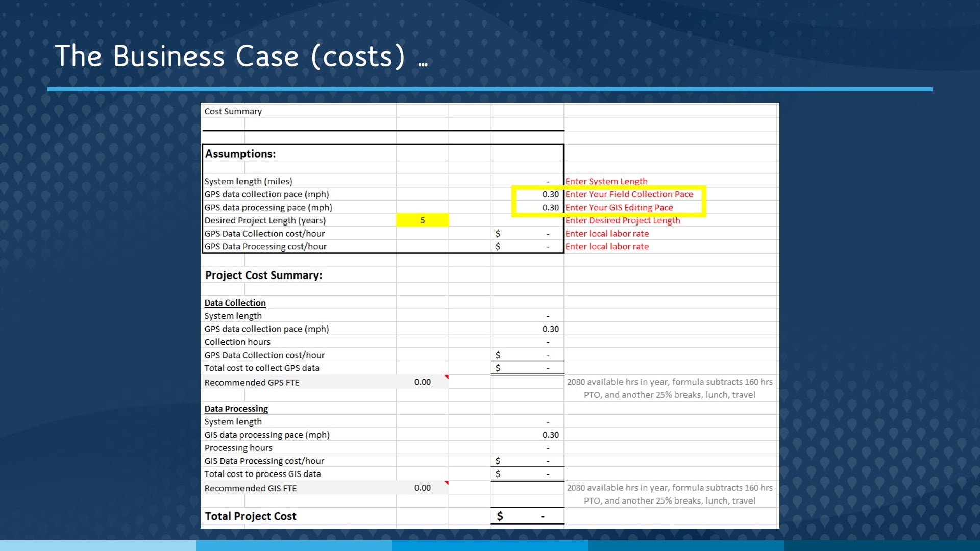
Task: Select 'System length' under Data Processing
Action: pos(233,422)
